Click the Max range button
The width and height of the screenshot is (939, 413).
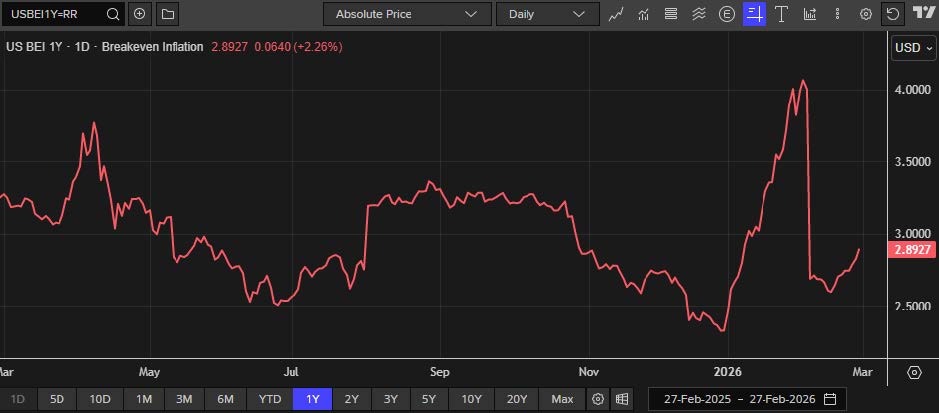coord(562,399)
